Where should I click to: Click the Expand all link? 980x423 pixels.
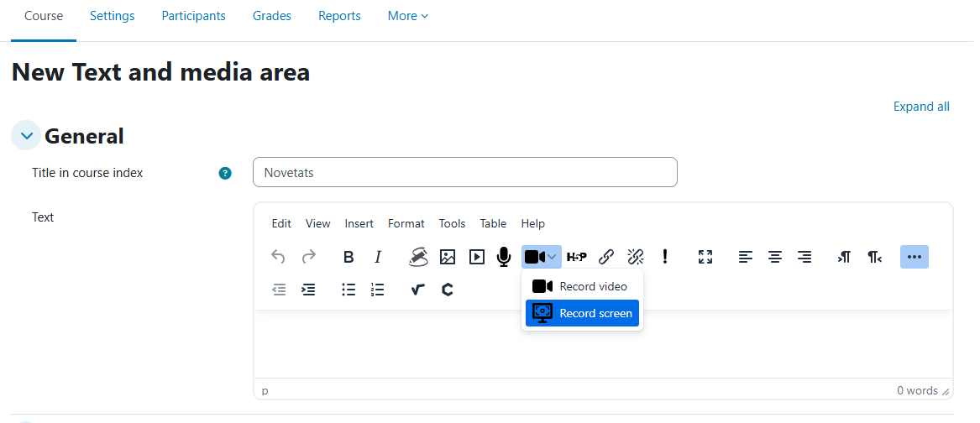click(x=921, y=107)
